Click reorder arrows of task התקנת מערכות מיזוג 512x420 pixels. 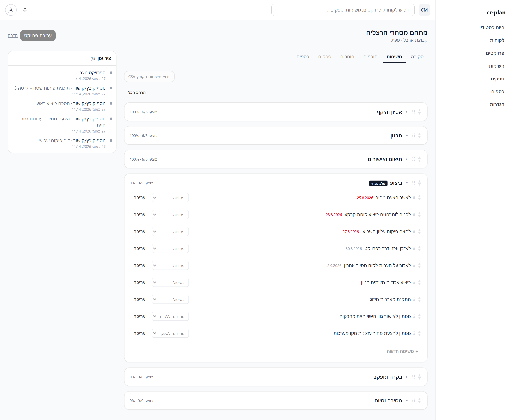pos(419,299)
